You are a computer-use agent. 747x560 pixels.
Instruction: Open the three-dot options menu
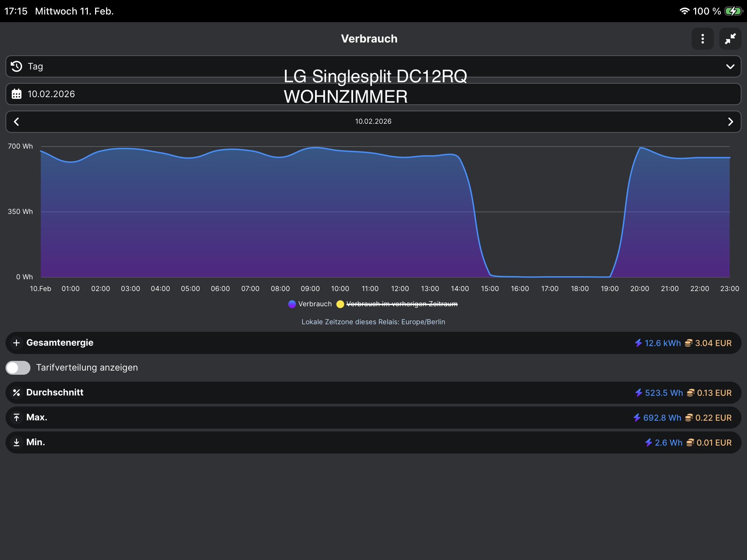[x=702, y=39]
